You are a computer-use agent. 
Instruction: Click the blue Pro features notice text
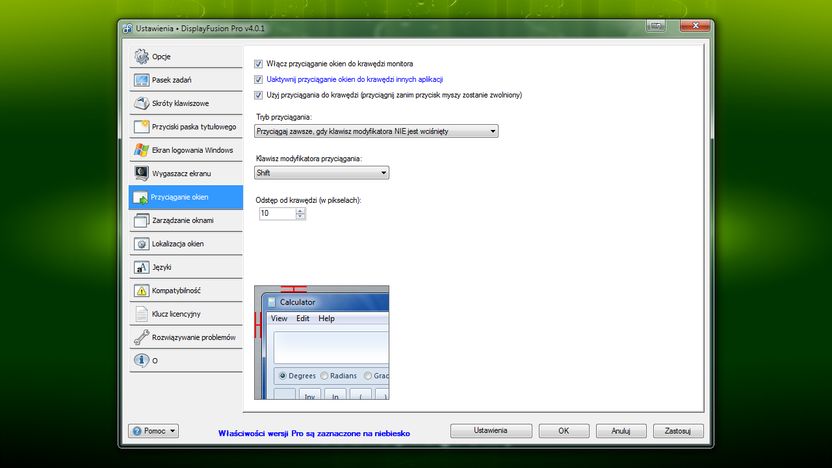[x=314, y=434]
